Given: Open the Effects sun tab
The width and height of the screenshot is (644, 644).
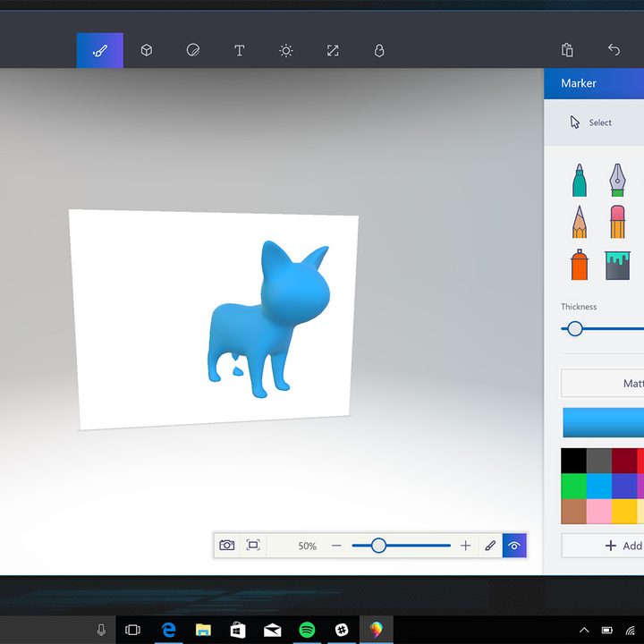Looking at the screenshot, I should (x=286, y=50).
